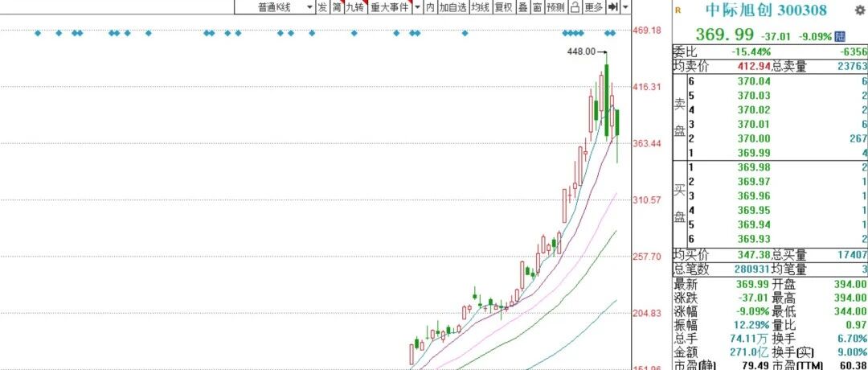The image size is (868, 370).
Task: Click the 振幅 value 12.29%
Action: tap(751, 325)
